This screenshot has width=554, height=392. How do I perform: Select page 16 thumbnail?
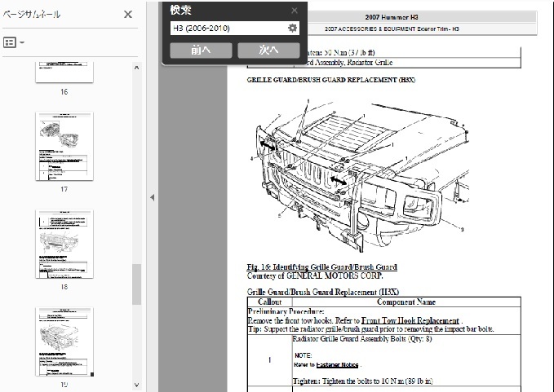[x=64, y=72]
